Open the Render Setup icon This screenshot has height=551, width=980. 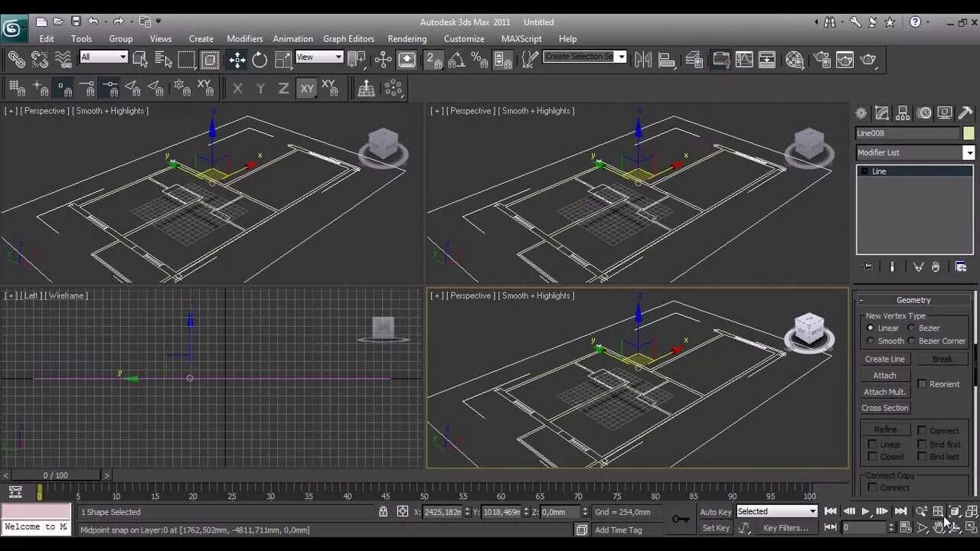pos(822,59)
